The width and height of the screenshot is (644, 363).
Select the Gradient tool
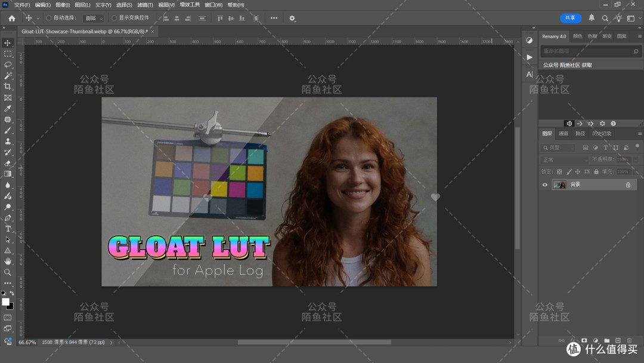pyautogui.click(x=8, y=174)
